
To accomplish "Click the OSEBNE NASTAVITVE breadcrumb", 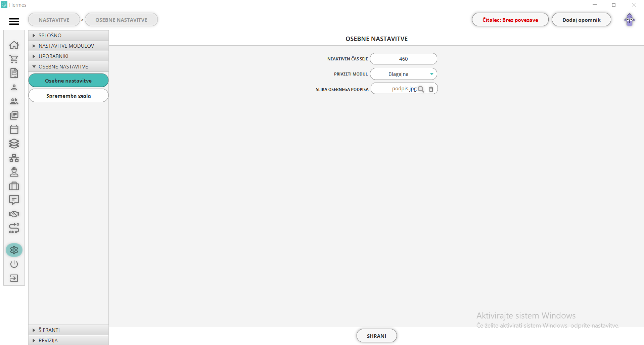I will point(121,20).
